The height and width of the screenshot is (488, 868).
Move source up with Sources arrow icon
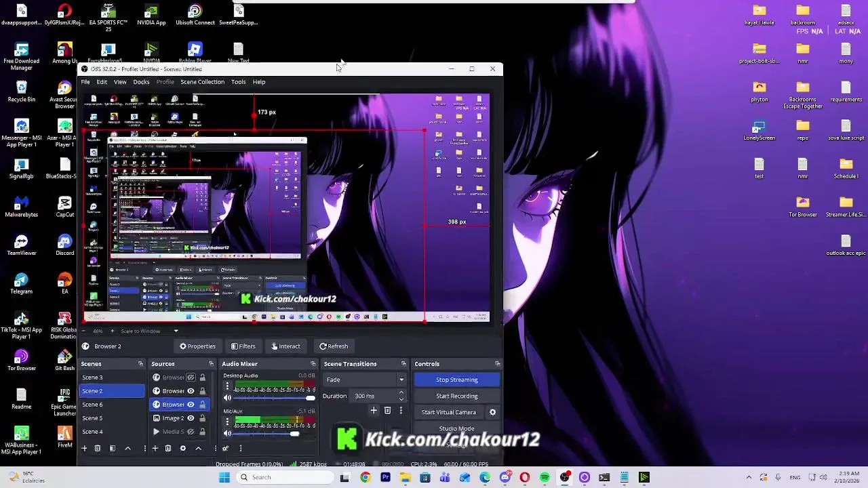(x=198, y=448)
